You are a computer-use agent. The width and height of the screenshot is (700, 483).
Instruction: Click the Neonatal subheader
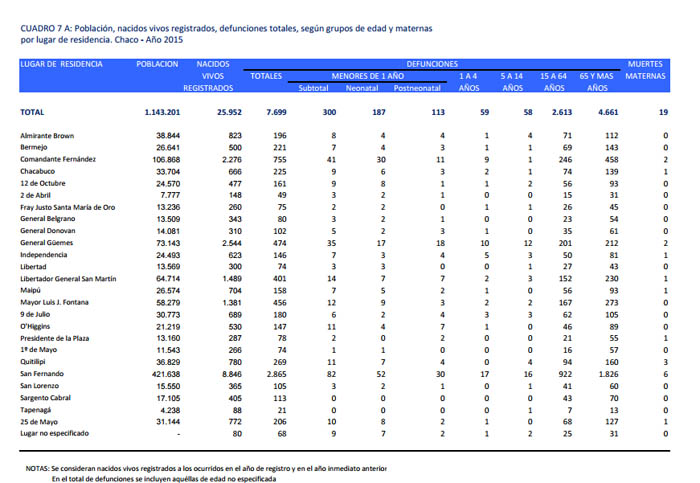coord(363,88)
